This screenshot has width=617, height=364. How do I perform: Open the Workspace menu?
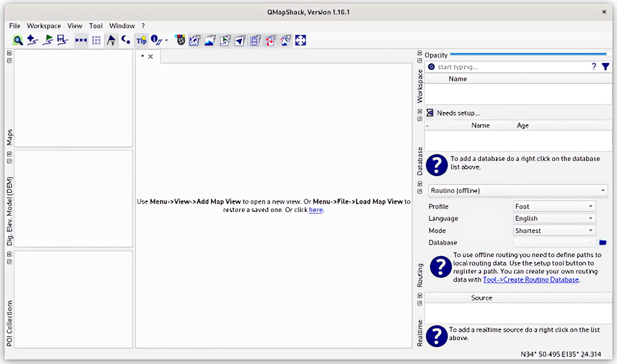click(44, 26)
